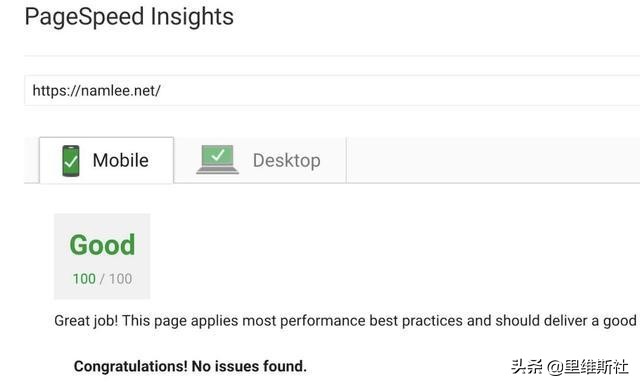Focus the URL input field
The width and height of the screenshot is (640, 386).
click(332, 90)
